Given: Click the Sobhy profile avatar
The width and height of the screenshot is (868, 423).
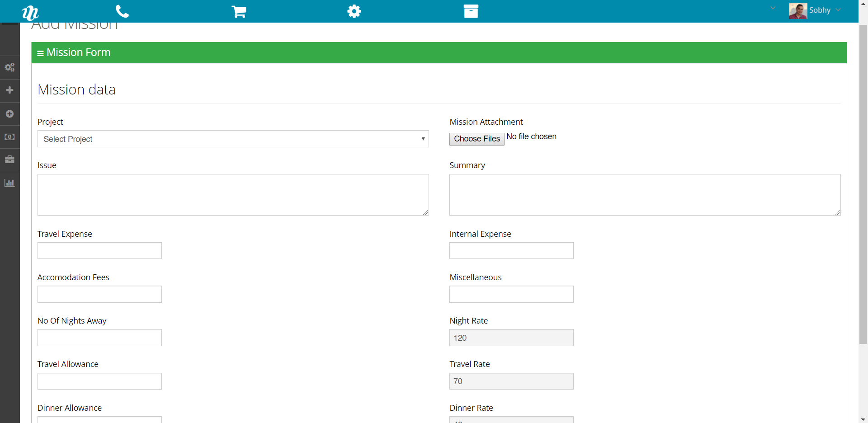Looking at the screenshot, I should coord(798,10).
